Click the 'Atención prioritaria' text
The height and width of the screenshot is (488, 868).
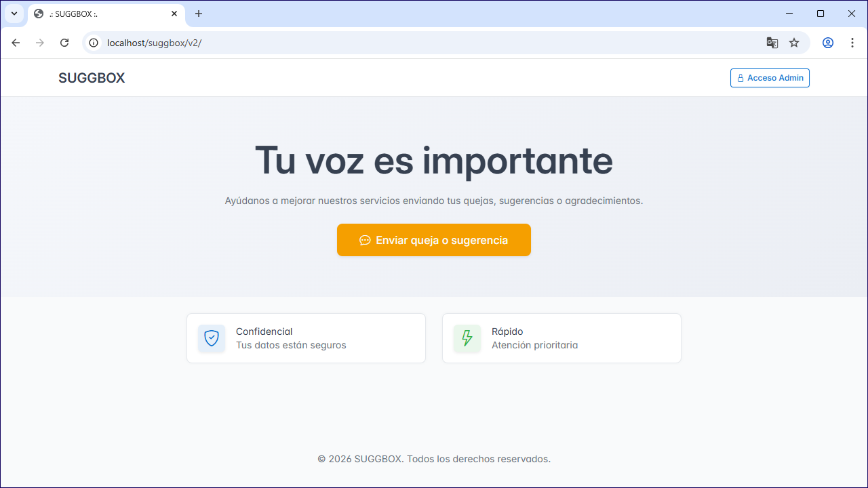pos(534,345)
